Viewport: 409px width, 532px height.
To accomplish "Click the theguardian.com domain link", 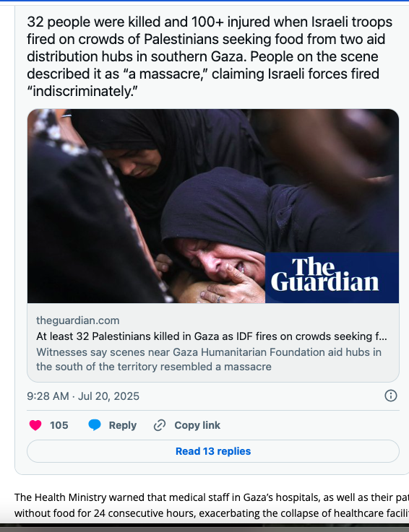I will point(78,320).
